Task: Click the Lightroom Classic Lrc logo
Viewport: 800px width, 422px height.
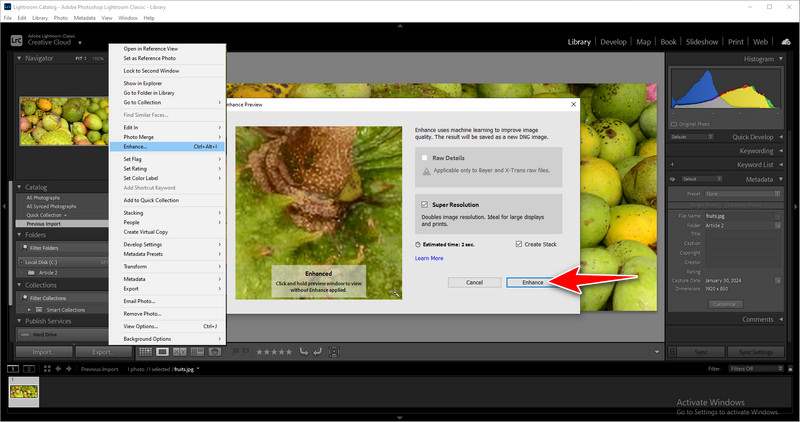Action: click(16, 40)
